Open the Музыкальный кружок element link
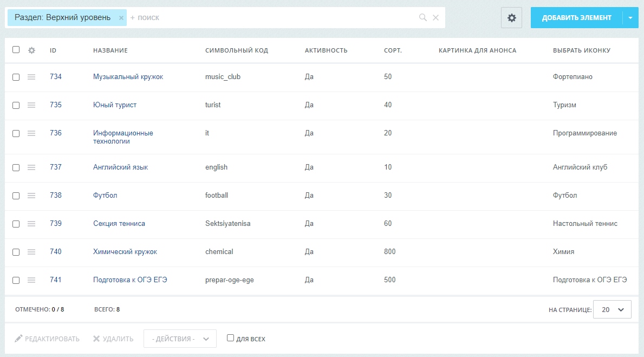This screenshot has height=357, width=644. tap(128, 77)
